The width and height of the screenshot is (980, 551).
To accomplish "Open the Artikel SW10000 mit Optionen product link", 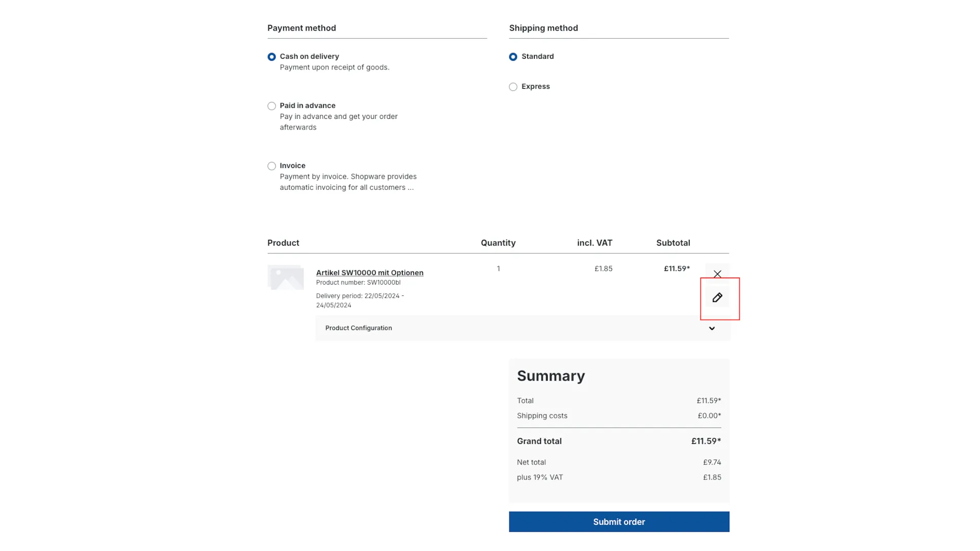I will pyautogui.click(x=369, y=272).
